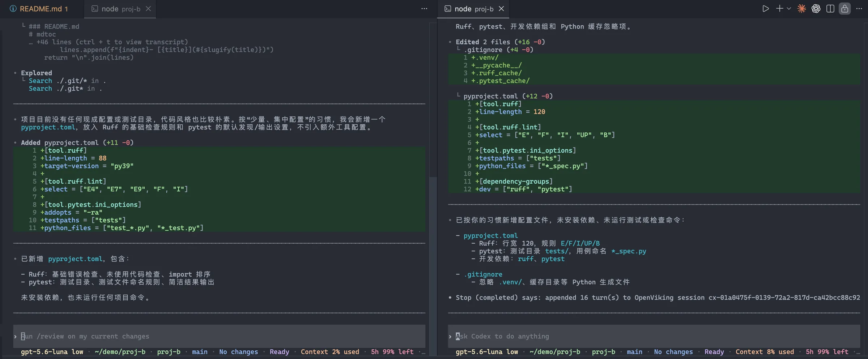
Task: Click the plus new terminal icon
Action: 779,9
